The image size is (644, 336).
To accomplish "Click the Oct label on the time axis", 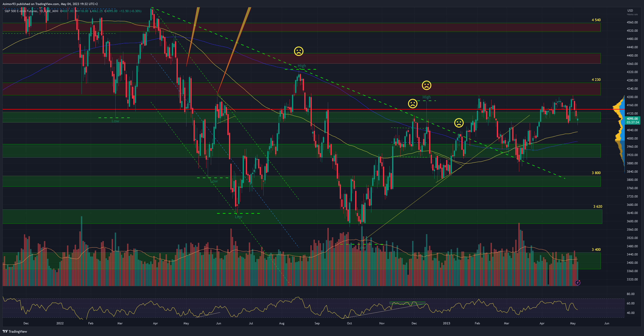I will click(x=349, y=323).
